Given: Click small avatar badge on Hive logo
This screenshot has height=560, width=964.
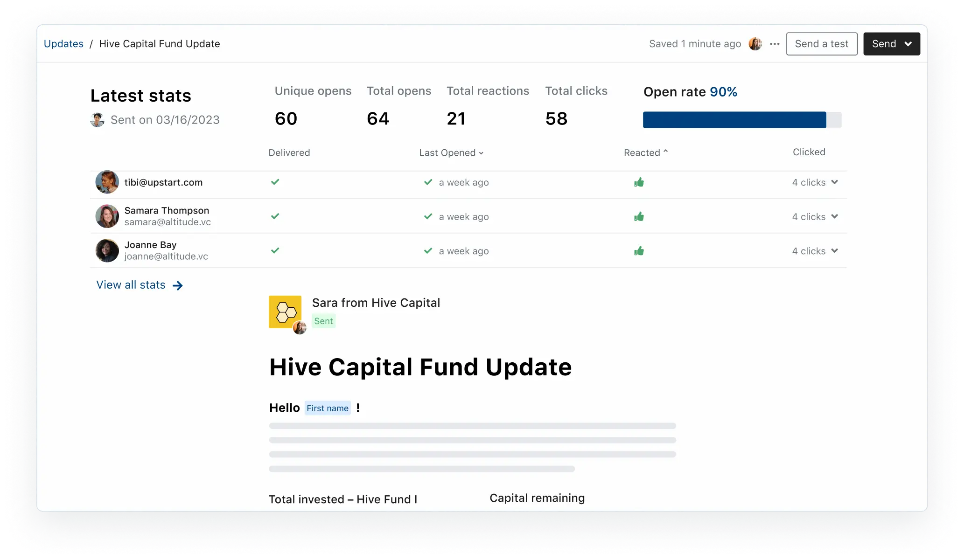Looking at the screenshot, I should coord(300,328).
